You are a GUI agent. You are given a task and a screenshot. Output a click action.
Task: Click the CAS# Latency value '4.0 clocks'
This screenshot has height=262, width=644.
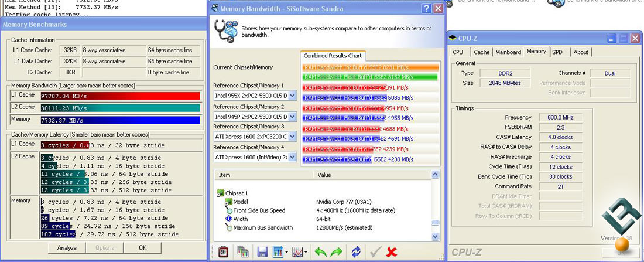pos(560,137)
